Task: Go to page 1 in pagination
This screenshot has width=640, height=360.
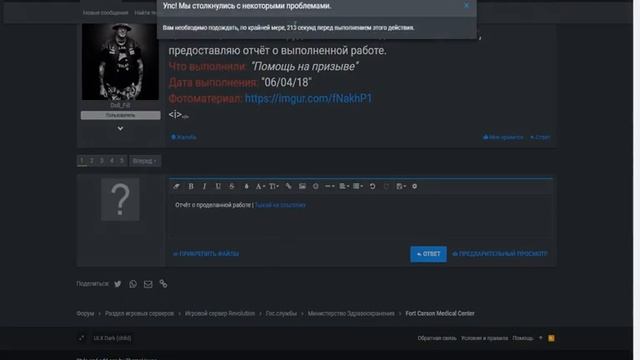Action: coord(82,161)
